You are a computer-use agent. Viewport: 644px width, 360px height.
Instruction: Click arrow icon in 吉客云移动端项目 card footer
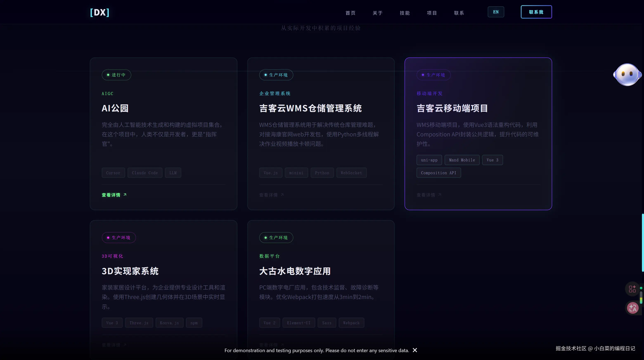coord(440,194)
